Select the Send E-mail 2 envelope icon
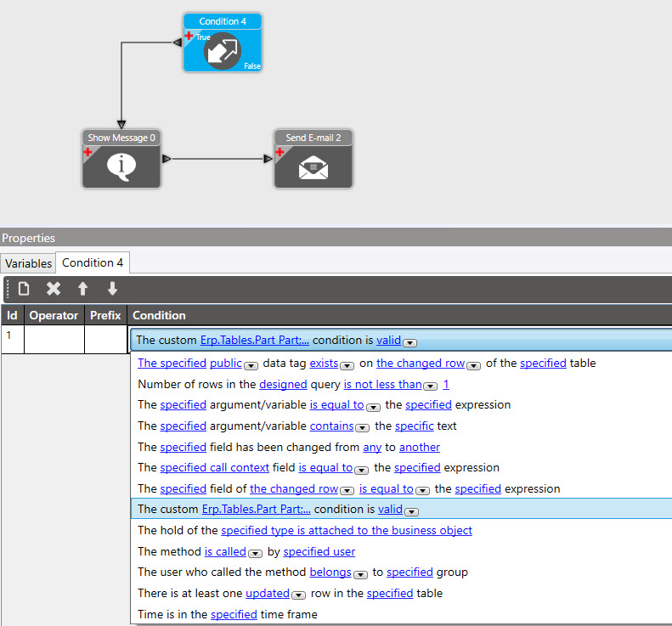This screenshot has width=672, height=626. 313,167
